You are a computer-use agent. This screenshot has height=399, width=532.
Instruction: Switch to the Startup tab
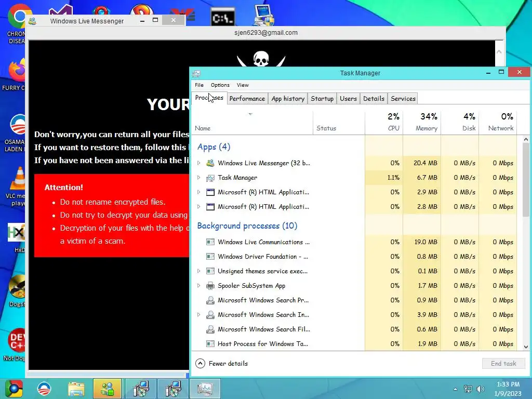[322, 99]
